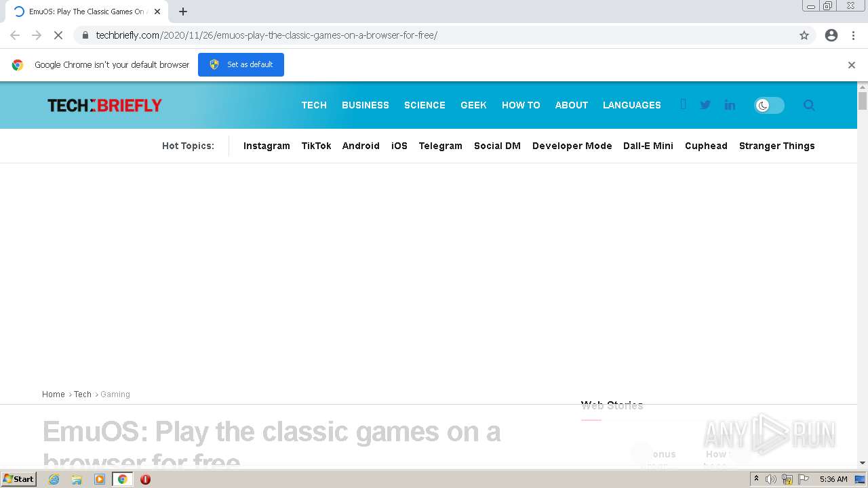Open the Chrome profile avatar icon
Image resolution: width=868 pixels, height=488 pixels.
pyautogui.click(x=831, y=35)
